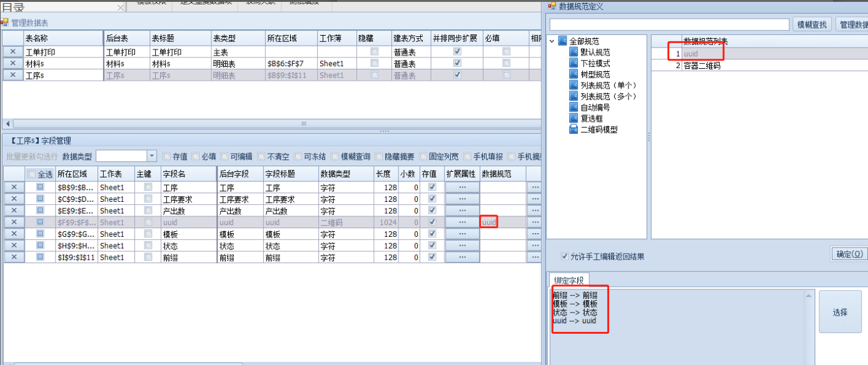
Task: Switch to the 绑定字段 tab
Action: [568, 281]
